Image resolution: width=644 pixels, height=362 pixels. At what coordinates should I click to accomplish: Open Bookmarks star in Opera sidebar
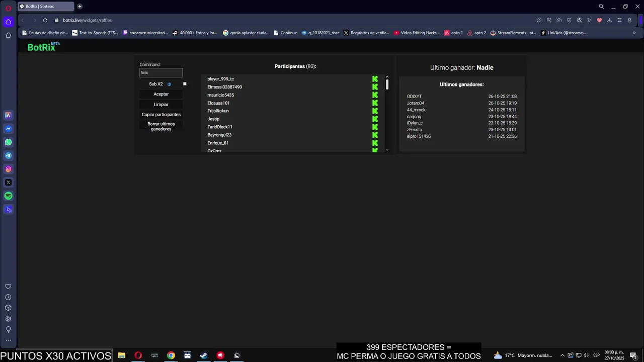pos(8,35)
